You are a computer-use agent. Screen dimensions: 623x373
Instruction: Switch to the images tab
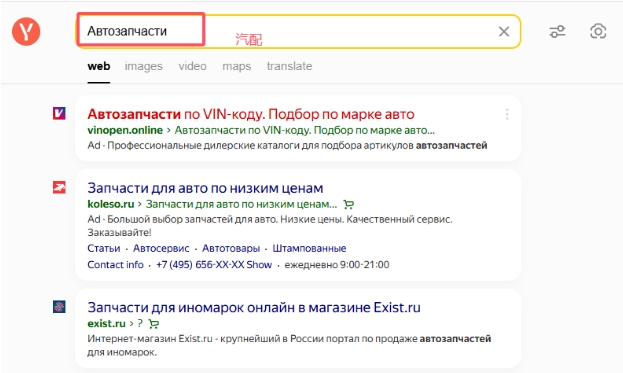pos(143,66)
